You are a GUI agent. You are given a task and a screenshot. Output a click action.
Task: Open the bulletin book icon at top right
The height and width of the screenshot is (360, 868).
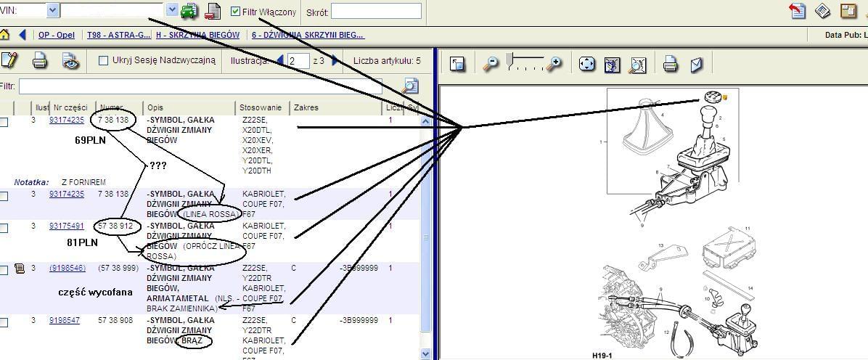[823, 10]
